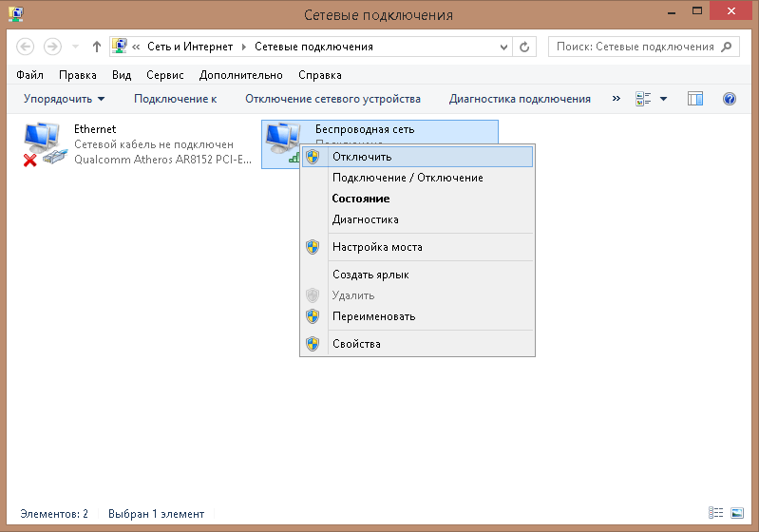Choose Подключение / Отключение context entry
Image resolution: width=759 pixels, height=532 pixels.
(417, 178)
